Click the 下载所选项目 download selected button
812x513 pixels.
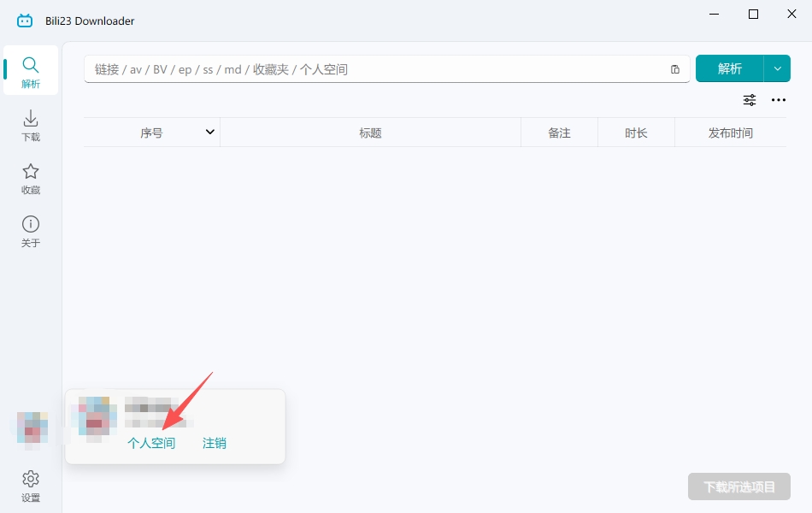[x=739, y=486]
